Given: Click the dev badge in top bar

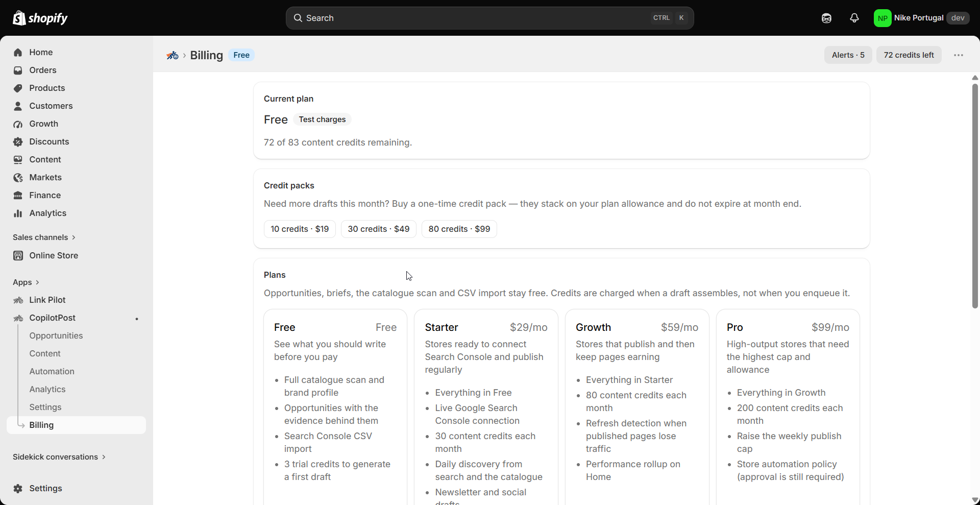Looking at the screenshot, I should [x=958, y=18].
